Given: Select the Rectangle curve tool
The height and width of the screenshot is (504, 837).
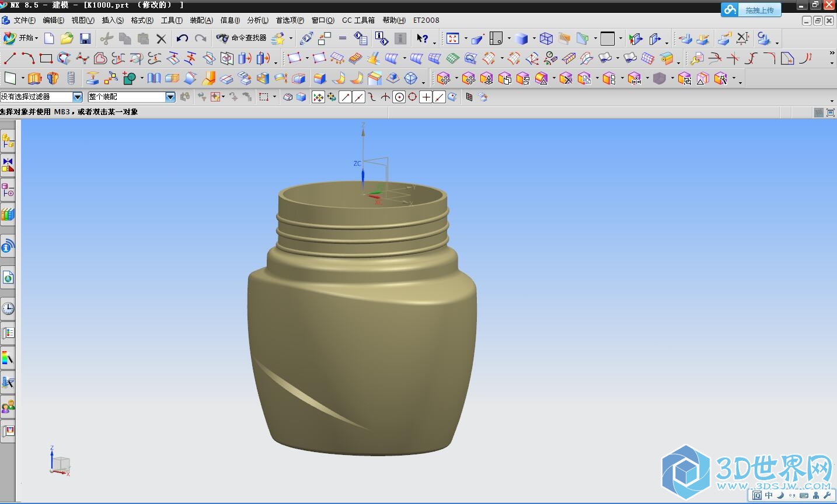Looking at the screenshot, I should pos(46,58).
